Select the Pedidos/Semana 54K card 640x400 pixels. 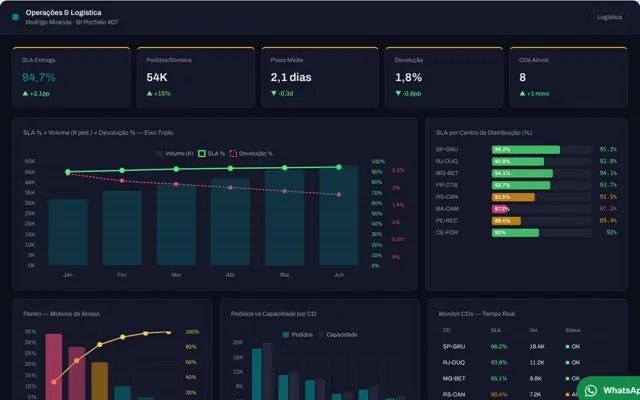point(196,77)
